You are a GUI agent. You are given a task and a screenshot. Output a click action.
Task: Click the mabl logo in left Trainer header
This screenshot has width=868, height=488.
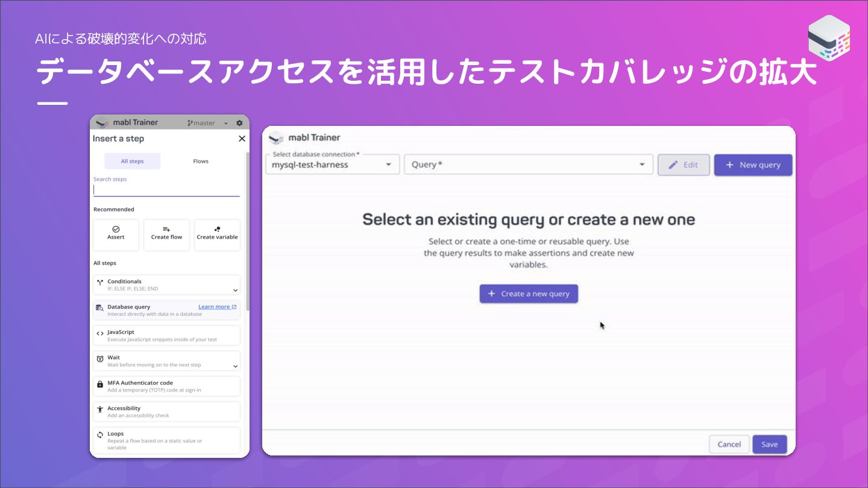point(102,122)
